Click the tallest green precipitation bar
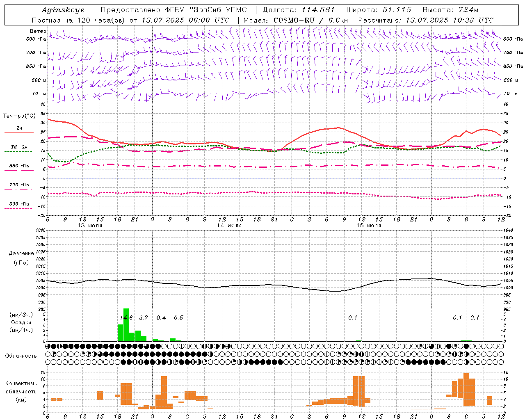525x420 pixels. pos(126,325)
